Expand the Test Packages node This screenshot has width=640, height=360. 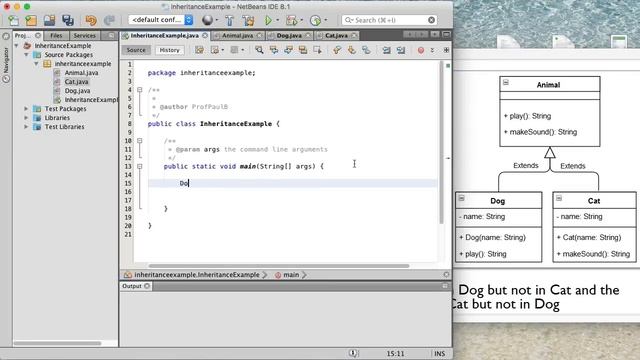pyautogui.click(x=27, y=109)
